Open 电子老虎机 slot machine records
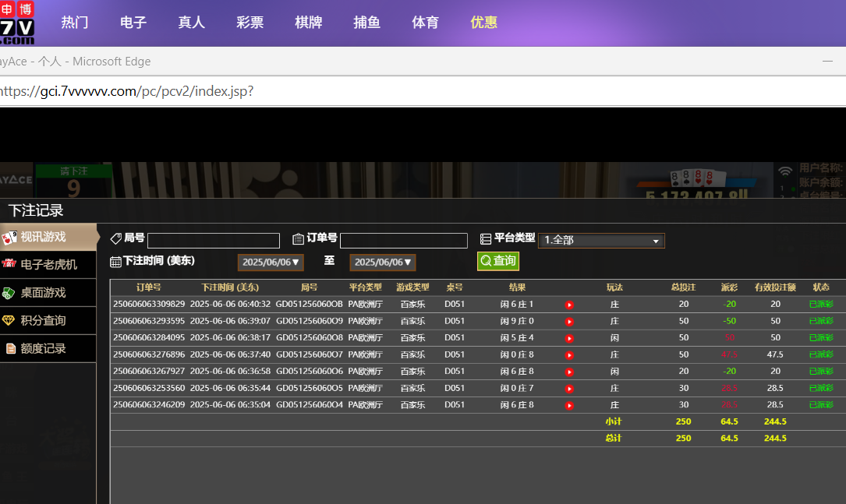846x504 pixels. (48, 264)
